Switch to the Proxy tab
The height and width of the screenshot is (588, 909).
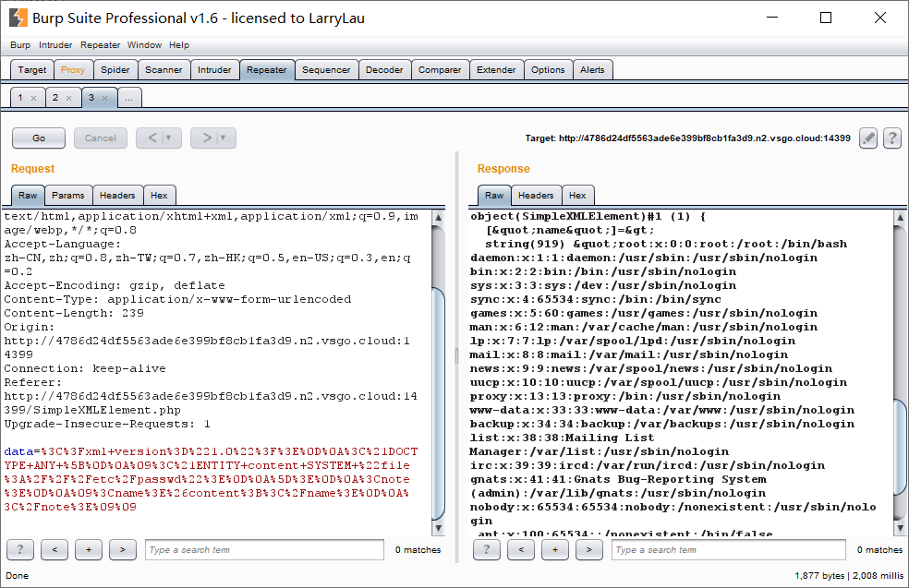click(x=73, y=69)
